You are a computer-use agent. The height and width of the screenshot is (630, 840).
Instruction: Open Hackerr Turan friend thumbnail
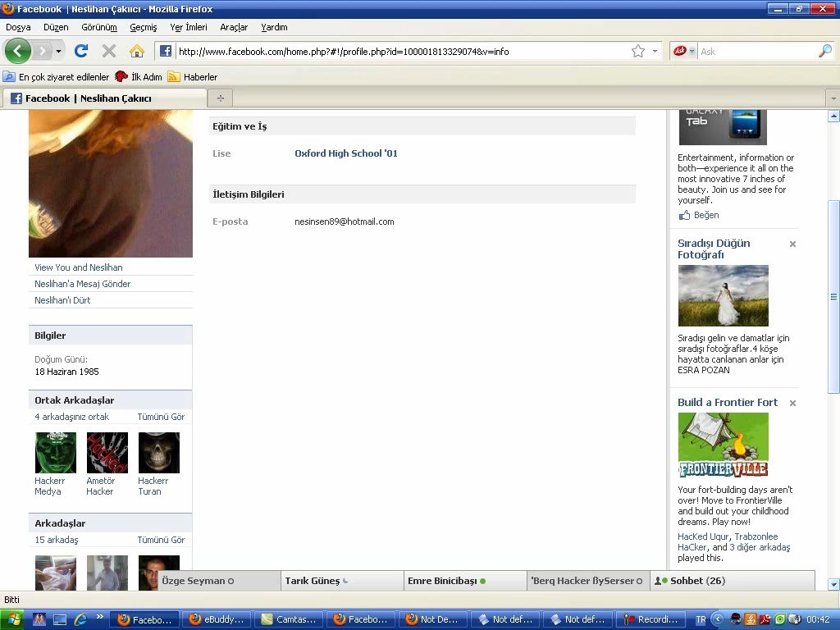(x=159, y=453)
